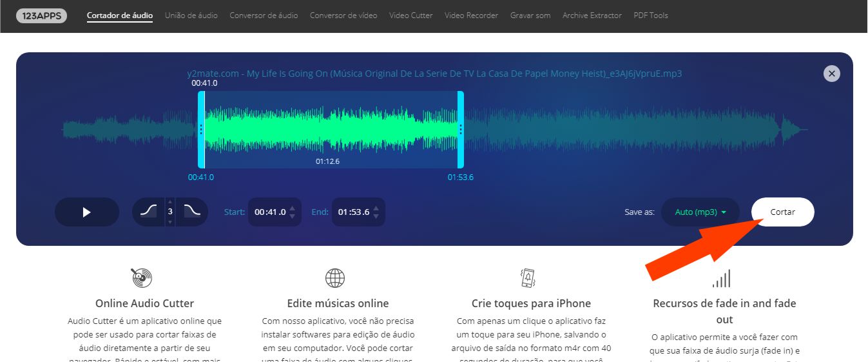Image resolution: width=868 pixels, height=362 pixels.
Task: Open Archive Extractor
Action: (x=592, y=15)
